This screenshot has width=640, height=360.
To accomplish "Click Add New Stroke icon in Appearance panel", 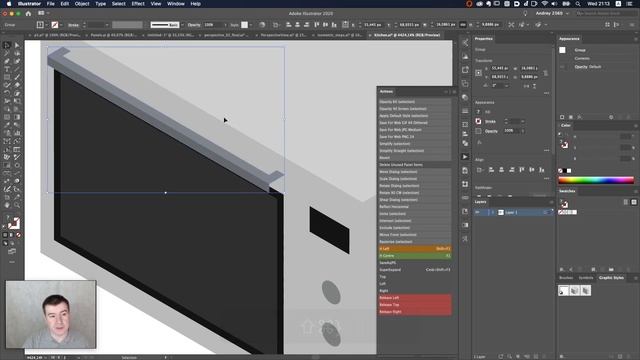I will pos(562,117).
